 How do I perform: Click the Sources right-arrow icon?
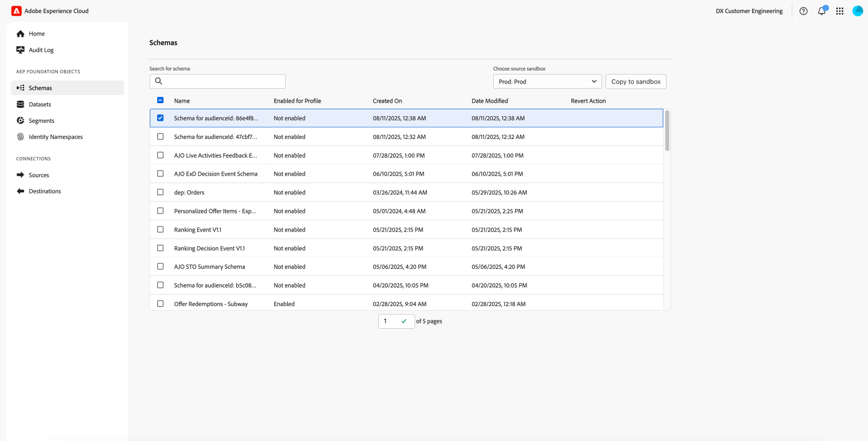pos(21,175)
